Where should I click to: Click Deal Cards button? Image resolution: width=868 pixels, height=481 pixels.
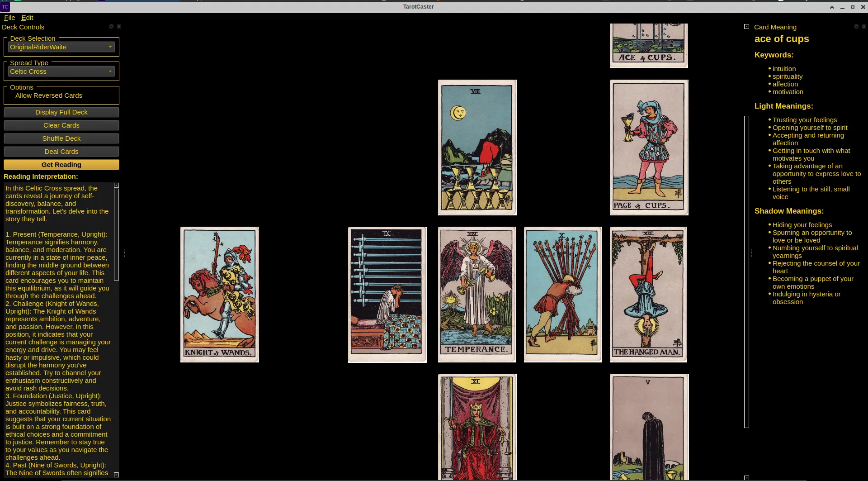tap(61, 152)
